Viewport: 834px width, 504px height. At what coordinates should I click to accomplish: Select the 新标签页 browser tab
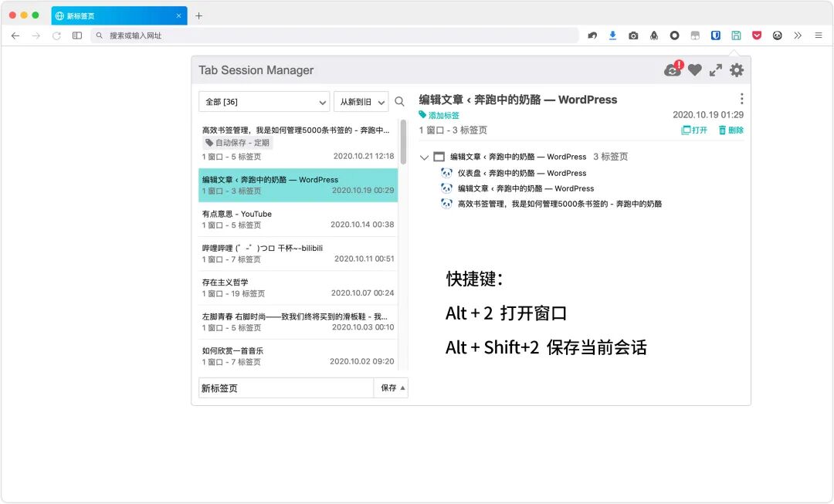119,16
